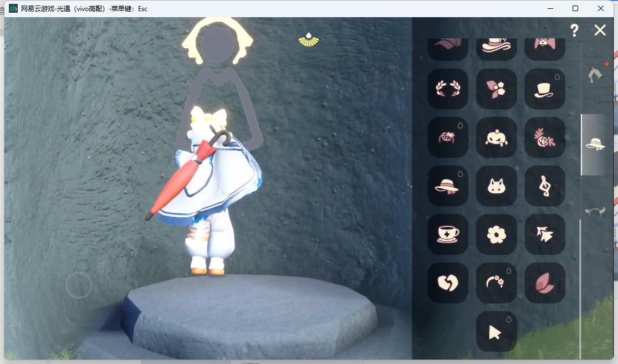Equip the pumpkin hat
618x364 pixels.
496,137
